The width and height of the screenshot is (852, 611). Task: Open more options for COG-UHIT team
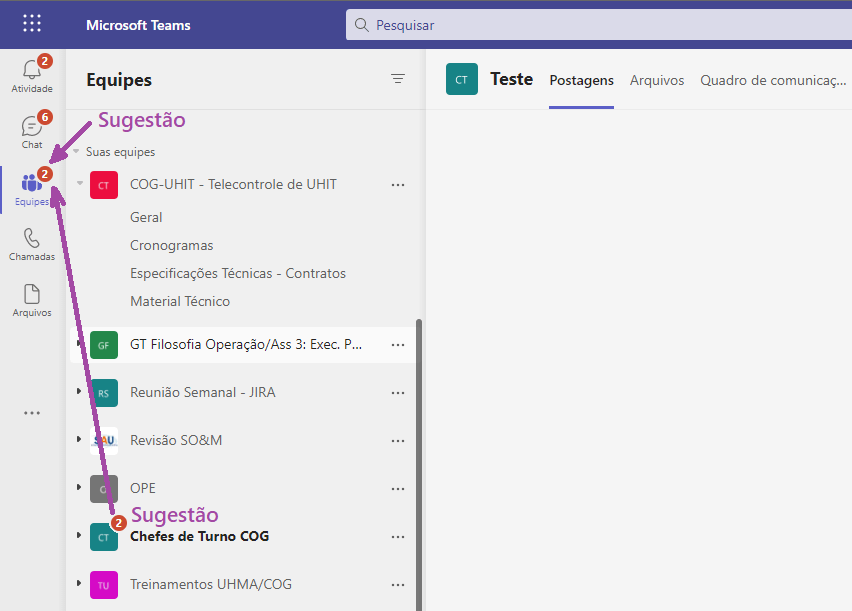tap(398, 185)
